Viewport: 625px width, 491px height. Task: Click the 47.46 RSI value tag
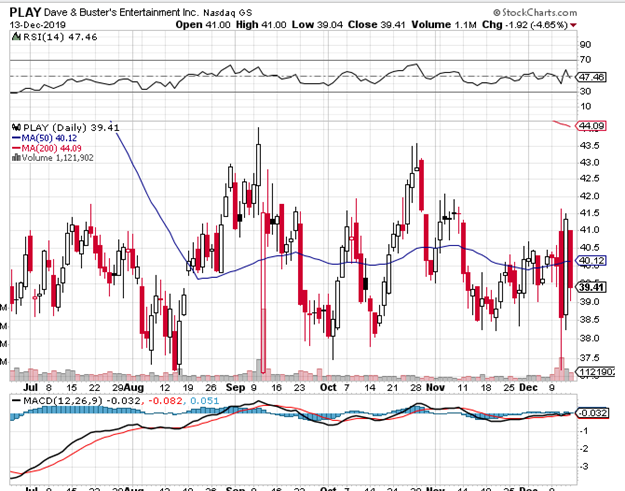592,75
